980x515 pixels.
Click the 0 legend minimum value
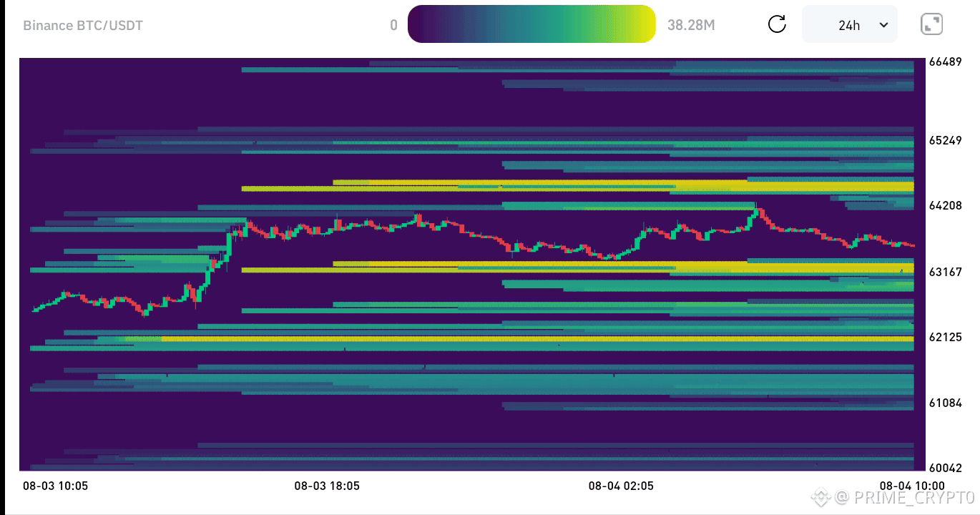(393, 25)
